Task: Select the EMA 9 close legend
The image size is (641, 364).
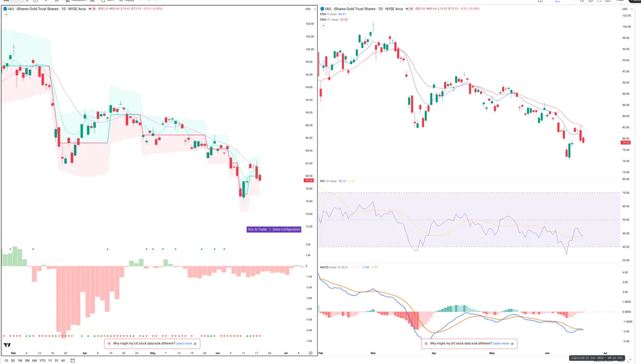Action: [330, 14]
